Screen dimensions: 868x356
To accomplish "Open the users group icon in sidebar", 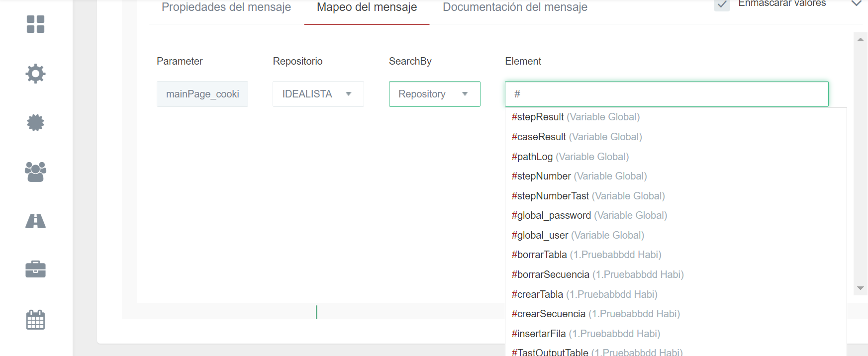I will tap(35, 172).
